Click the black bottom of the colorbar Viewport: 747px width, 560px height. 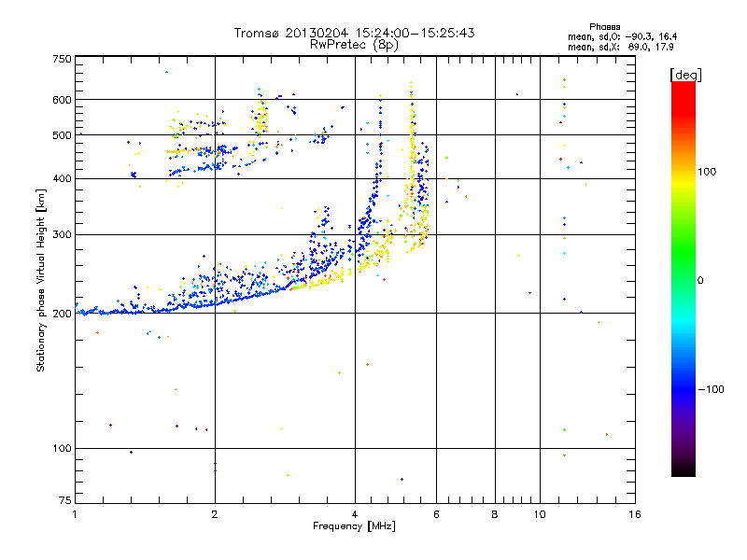coord(684,470)
